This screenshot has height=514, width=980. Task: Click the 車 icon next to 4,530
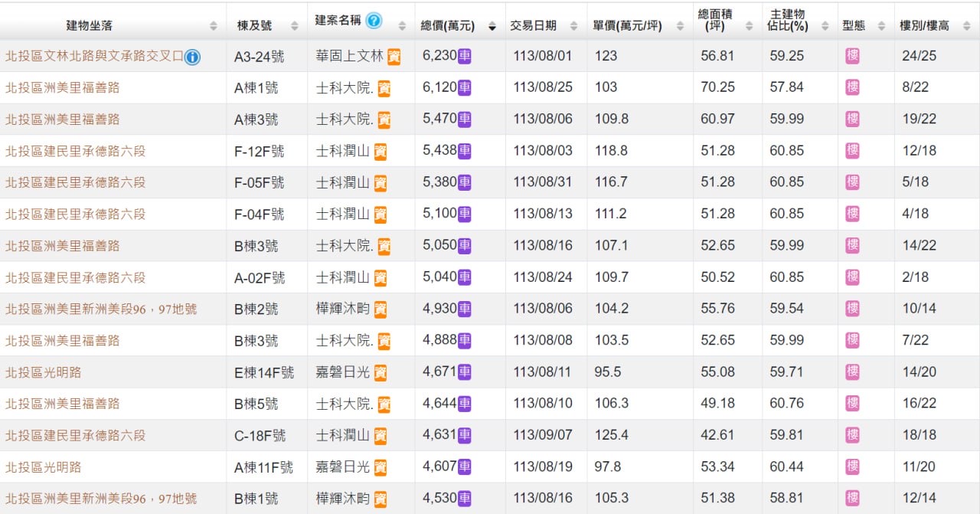click(x=465, y=498)
